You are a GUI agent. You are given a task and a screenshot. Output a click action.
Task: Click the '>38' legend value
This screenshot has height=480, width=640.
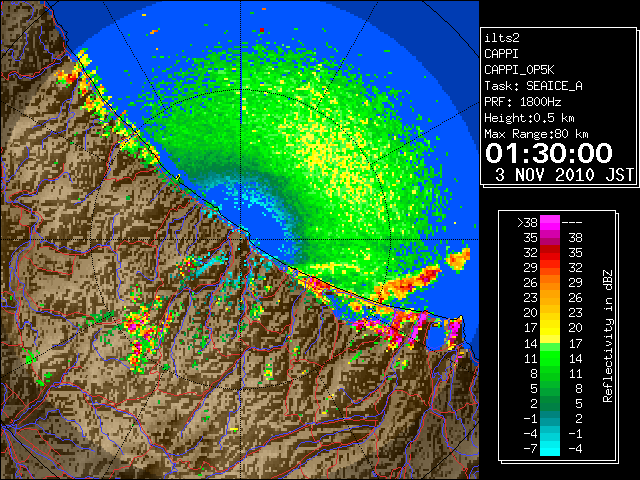tap(527, 223)
